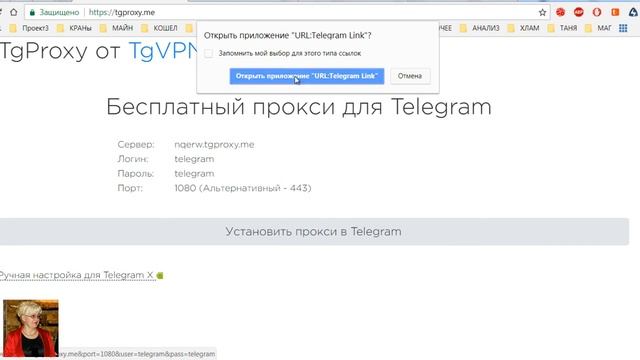Open the АНАЛИЗ bookmark folder
This screenshot has height=360, width=640.
480,28
